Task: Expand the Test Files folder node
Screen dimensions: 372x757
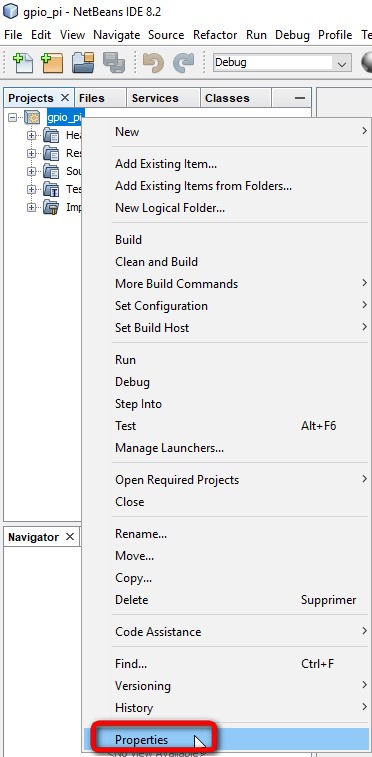Action: [31, 189]
